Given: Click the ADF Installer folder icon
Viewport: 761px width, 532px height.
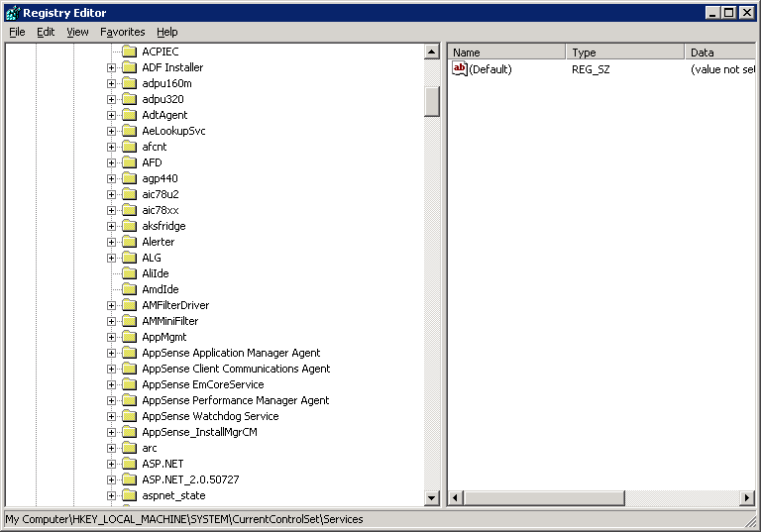Looking at the screenshot, I should click(x=129, y=67).
